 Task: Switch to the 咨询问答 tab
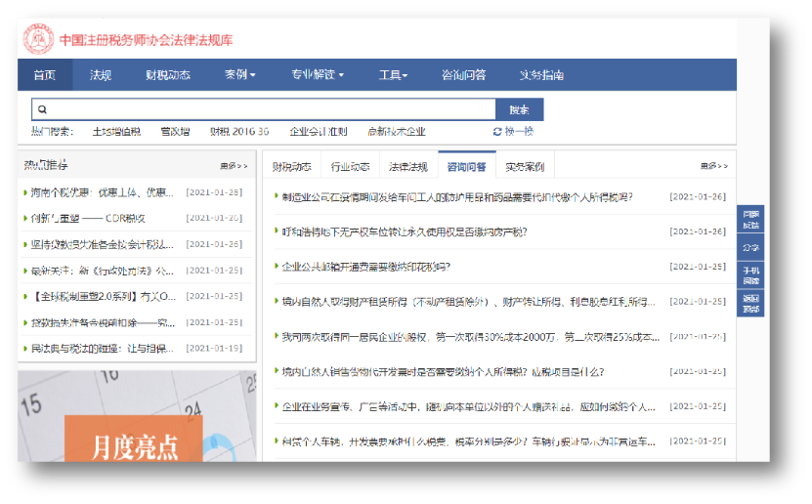point(467,167)
